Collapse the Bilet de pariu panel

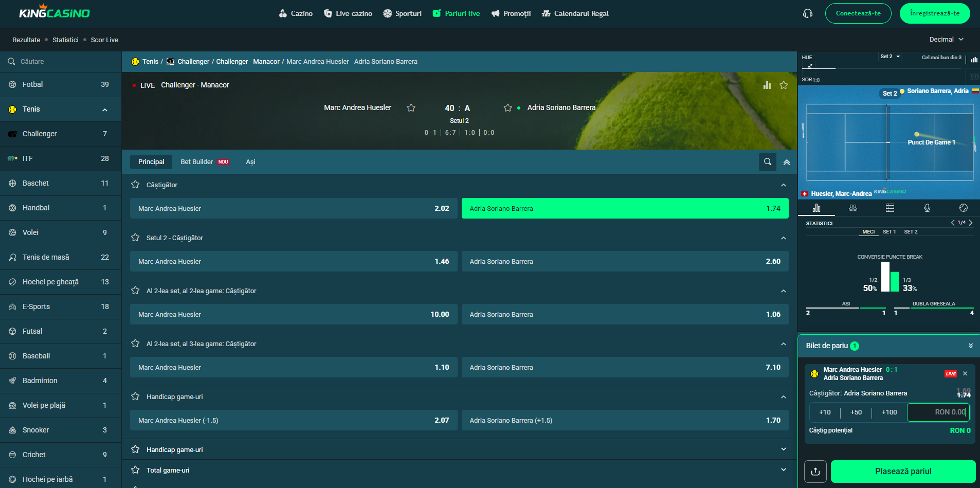click(x=971, y=346)
